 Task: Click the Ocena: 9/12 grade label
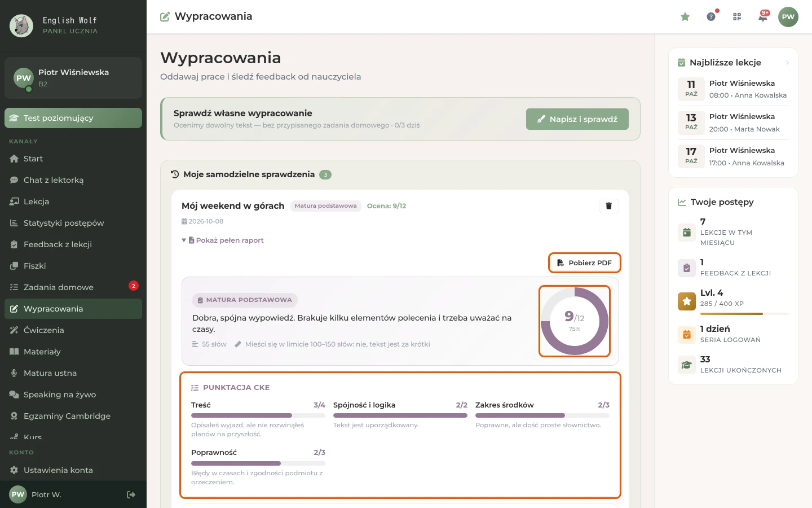(386, 206)
